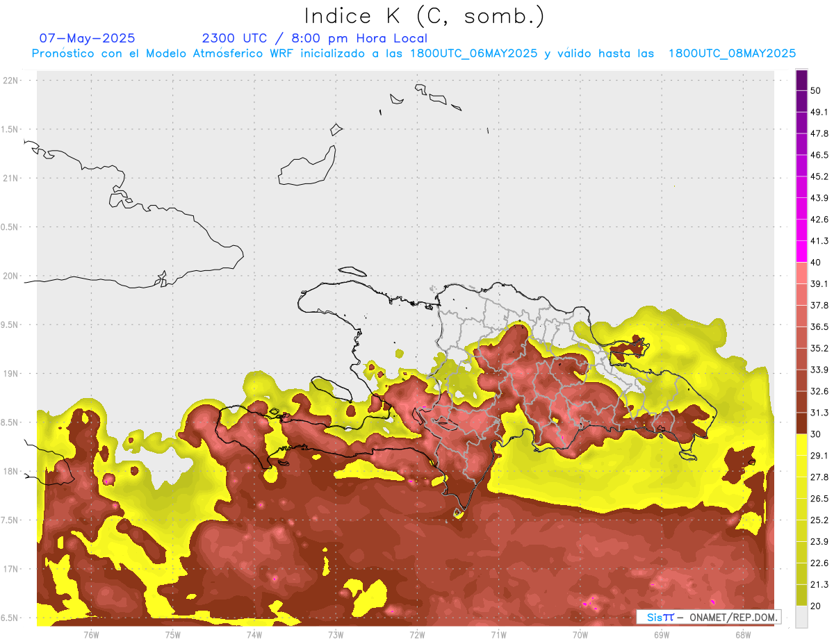Click the colorbar label "46.5"

pyautogui.click(x=819, y=155)
